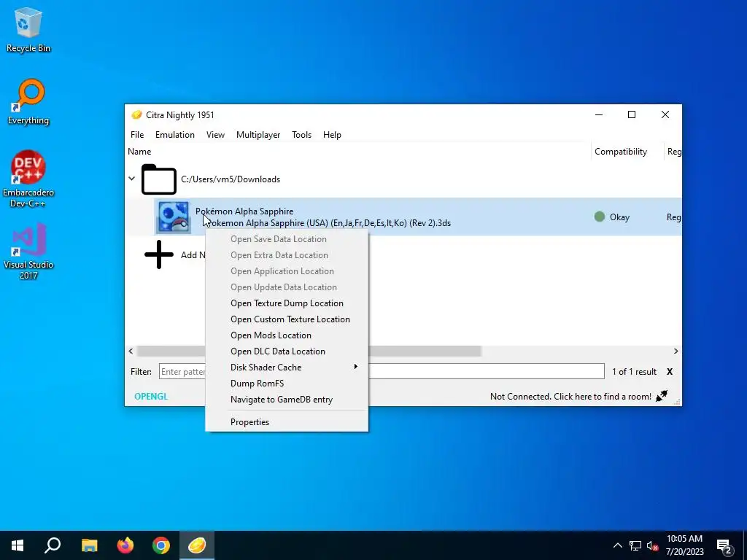The image size is (747, 560).
Task: Choose Open DLC Data Location
Action: click(x=286, y=351)
